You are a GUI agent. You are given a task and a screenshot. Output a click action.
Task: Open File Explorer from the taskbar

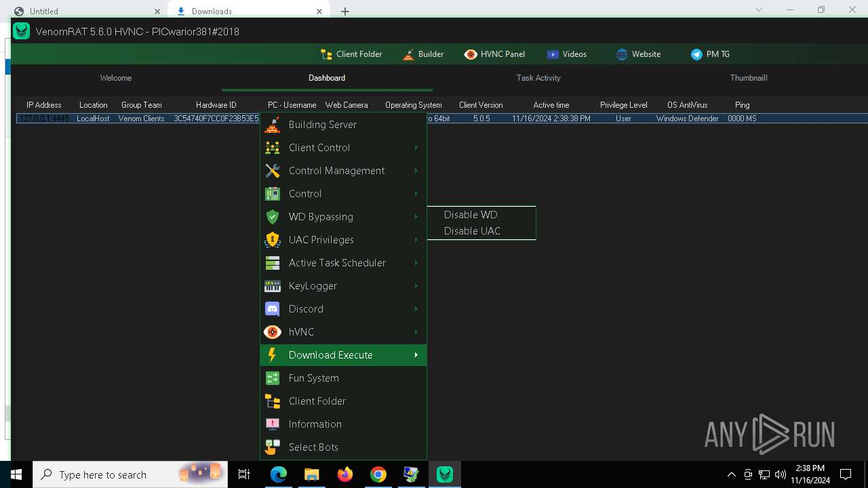click(311, 474)
